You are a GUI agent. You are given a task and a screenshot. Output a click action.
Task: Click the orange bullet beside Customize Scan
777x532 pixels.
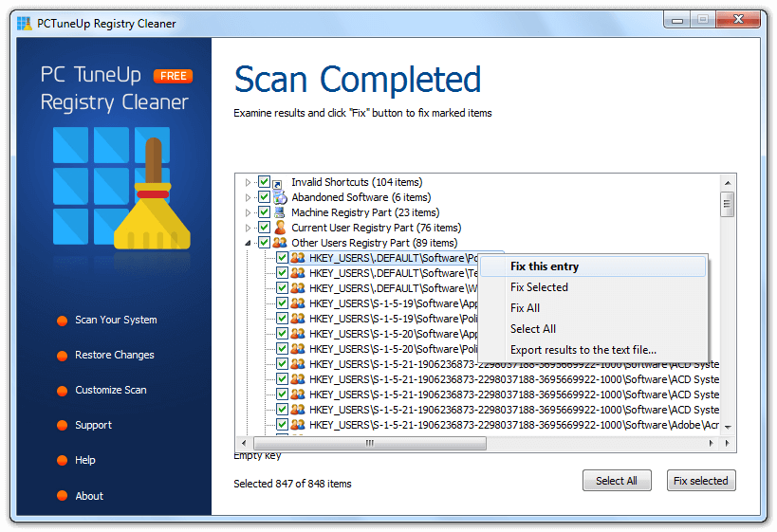point(62,391)
